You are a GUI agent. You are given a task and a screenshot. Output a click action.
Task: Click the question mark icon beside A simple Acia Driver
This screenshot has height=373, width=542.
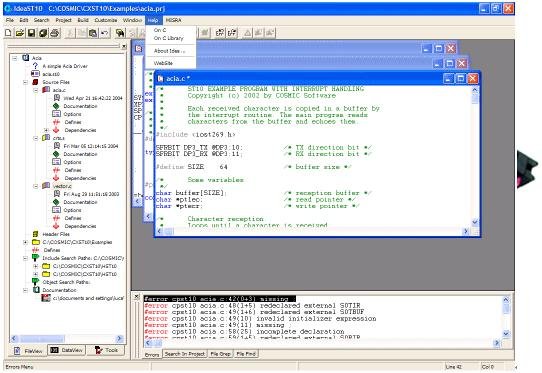[35, 66]
